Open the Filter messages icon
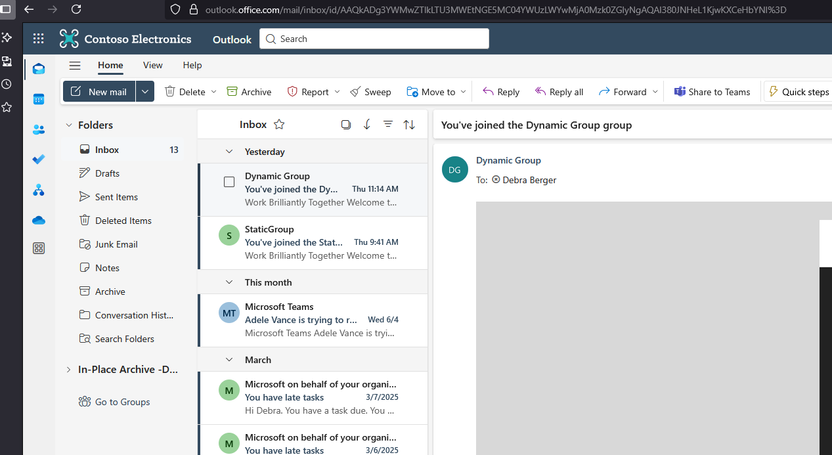This screenshot has width=832, height=455. coord(388,124)
